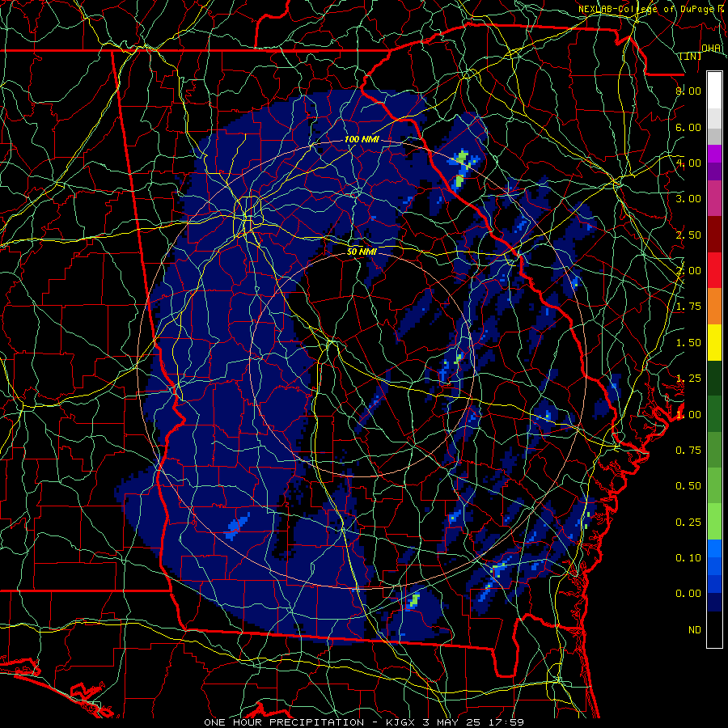Click the white 8.00 inch legend swatch
The image size is (728, 728).
pos(714,91)
